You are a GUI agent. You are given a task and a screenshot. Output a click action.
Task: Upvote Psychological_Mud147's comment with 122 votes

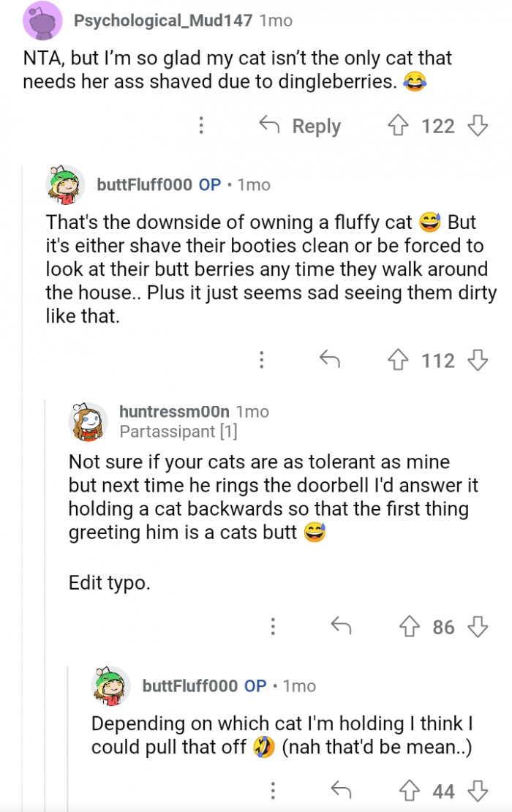399,126
